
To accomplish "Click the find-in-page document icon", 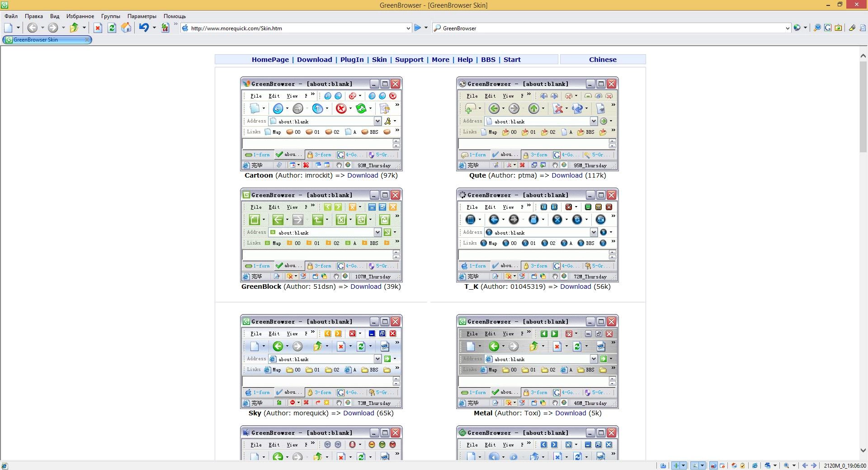I will click(x=863, y=28).
